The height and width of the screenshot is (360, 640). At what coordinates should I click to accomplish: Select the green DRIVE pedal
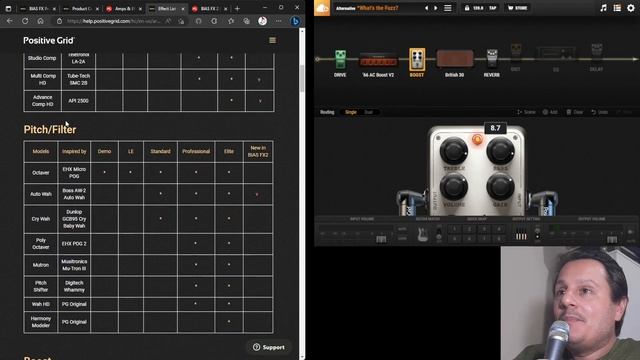[340, 60]
